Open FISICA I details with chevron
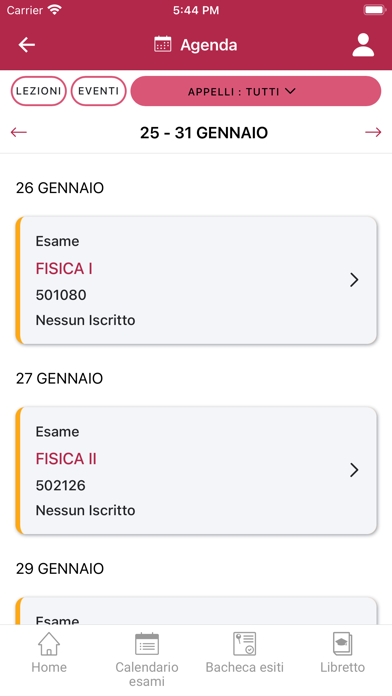Screen dimensions: 392x696 (354, 280)
